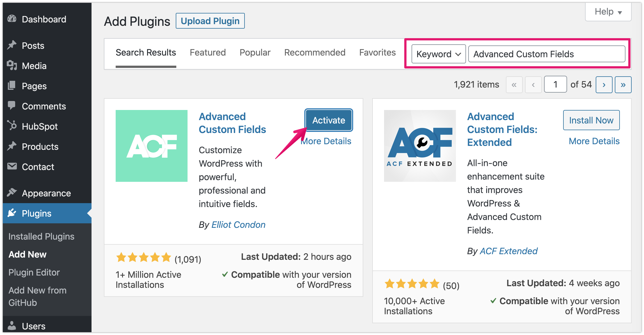This screenshot has height=335, width=644.
Task: Click the current page number field
Action: pyautogui.click(x=555, y=84)
